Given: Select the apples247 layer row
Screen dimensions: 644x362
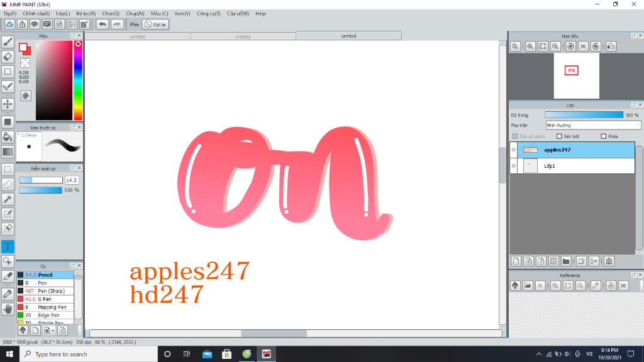Looking at the screenshot, I should 572,150.
